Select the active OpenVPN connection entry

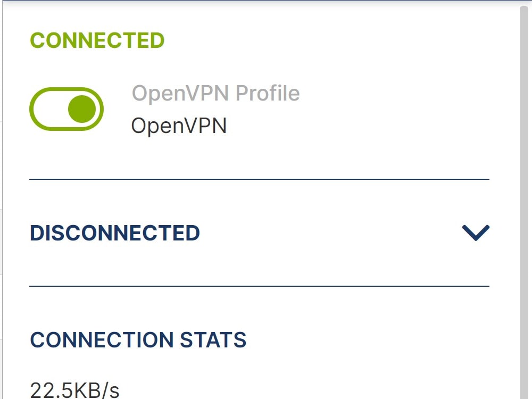(x=178, y=126)
